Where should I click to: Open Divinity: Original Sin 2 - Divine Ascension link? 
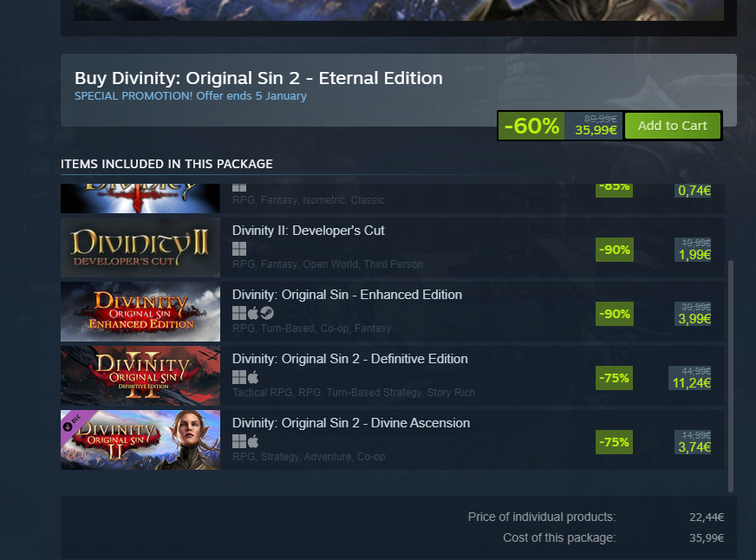pos(351,423)
